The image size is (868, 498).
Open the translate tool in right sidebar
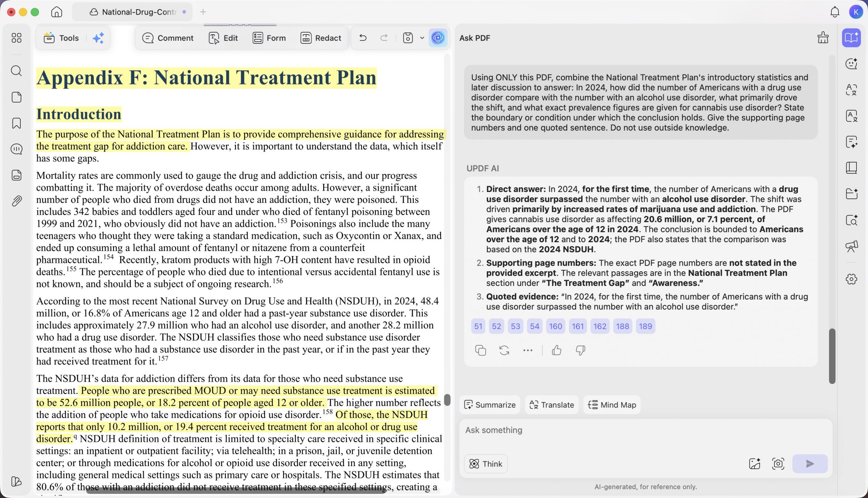click(x=851, y=90)
